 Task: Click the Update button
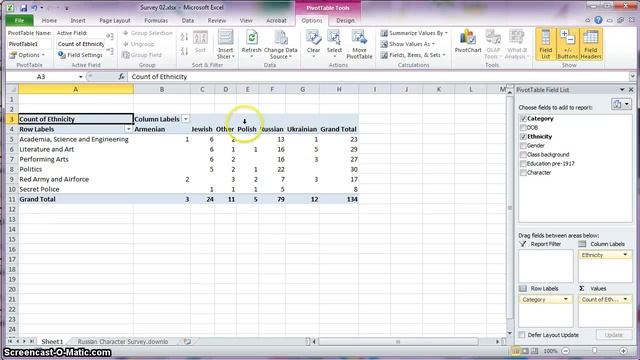coord(613,335)
